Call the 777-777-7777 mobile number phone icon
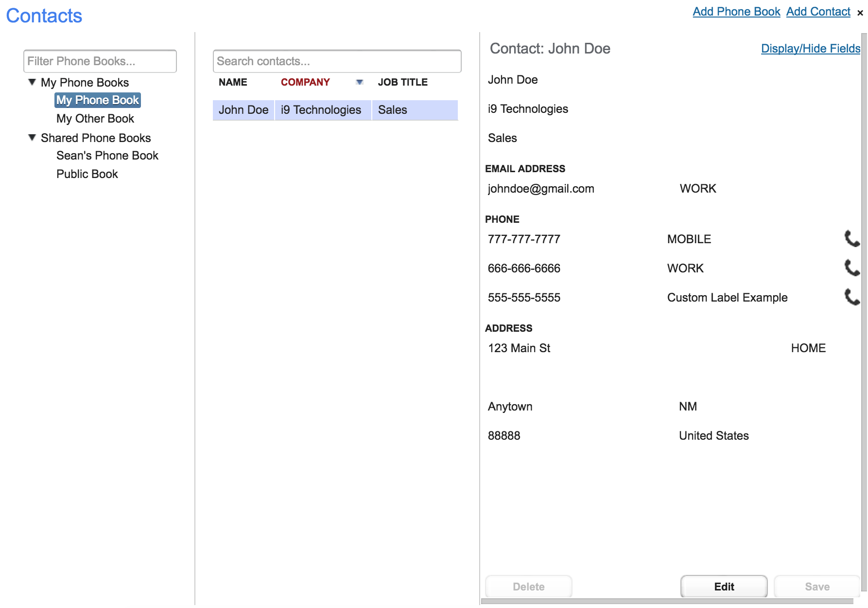Screen dimensions: 868x608 tap(851, 239)
